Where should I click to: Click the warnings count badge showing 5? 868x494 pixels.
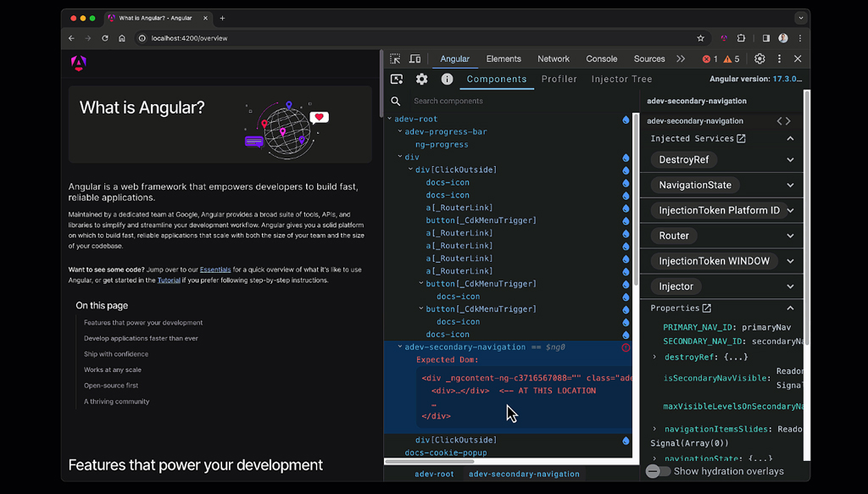pos(732,59)
